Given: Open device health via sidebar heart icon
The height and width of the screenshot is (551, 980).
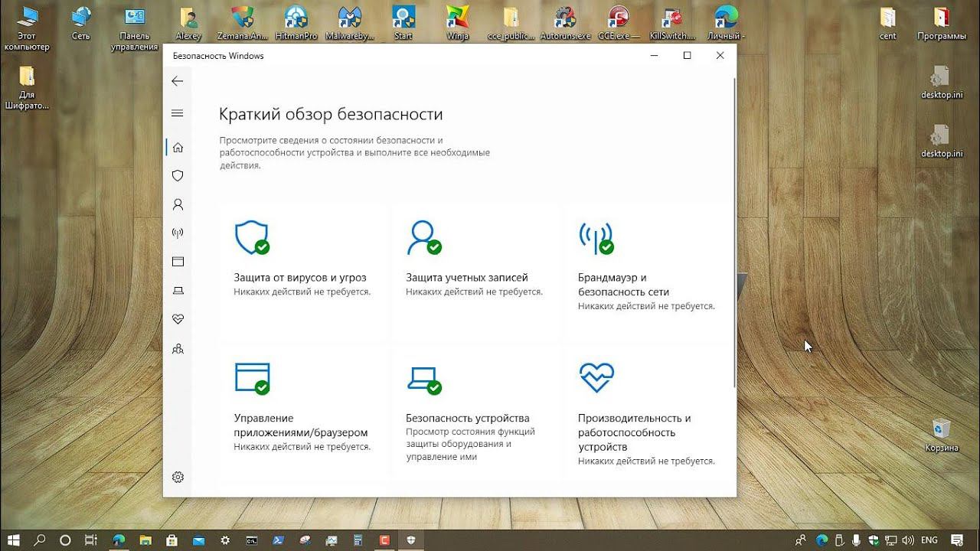Looking at the screenshot, I should 178,319.
